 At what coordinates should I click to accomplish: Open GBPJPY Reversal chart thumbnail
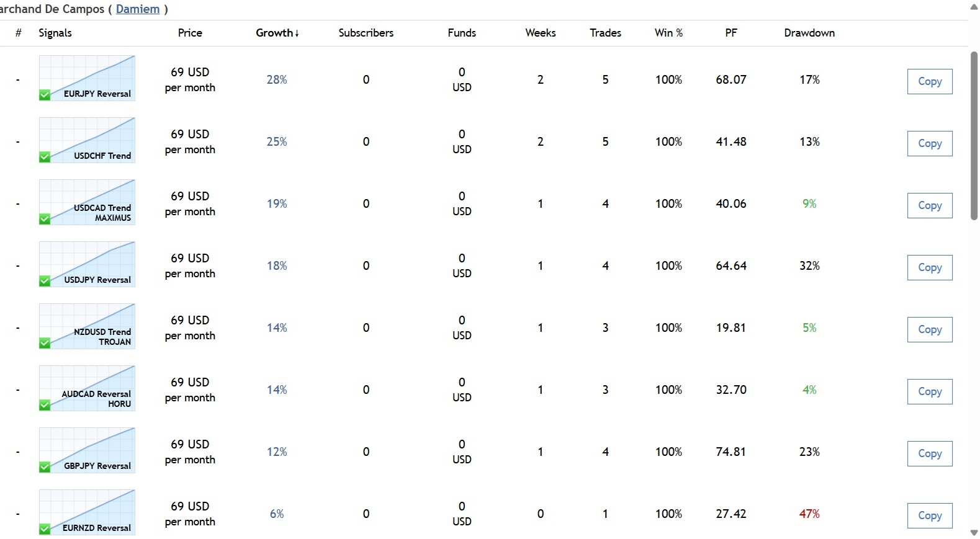pos(87,447)
